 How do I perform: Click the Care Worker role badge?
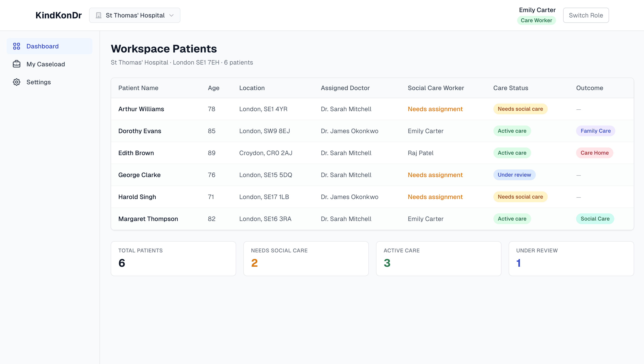[x=536, y=20]
